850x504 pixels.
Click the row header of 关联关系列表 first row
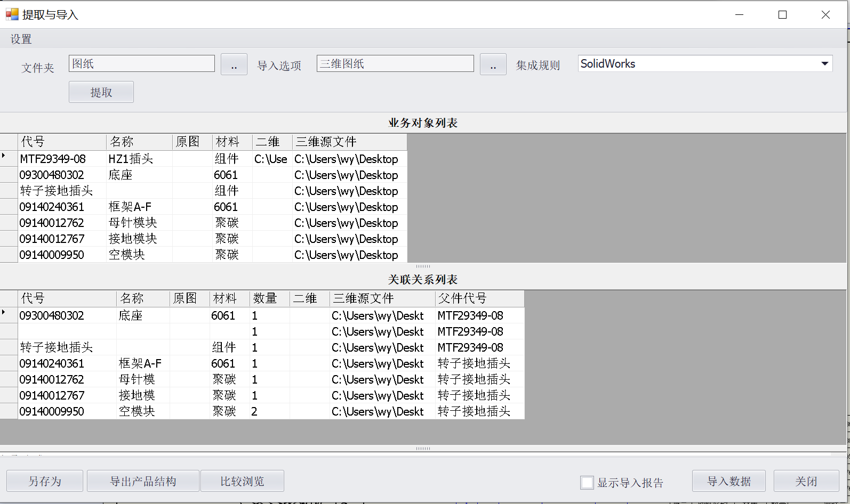click(x=9, y=315)
